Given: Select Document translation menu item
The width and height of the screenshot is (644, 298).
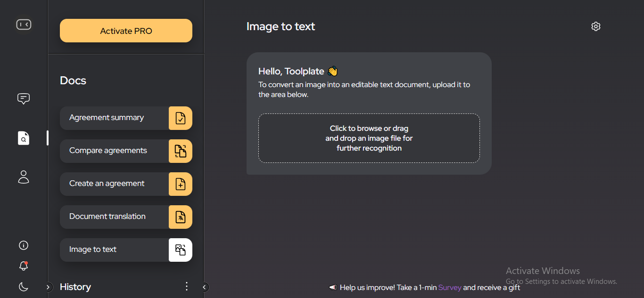Looking at the screenshot, I should [x=126, y=217].
